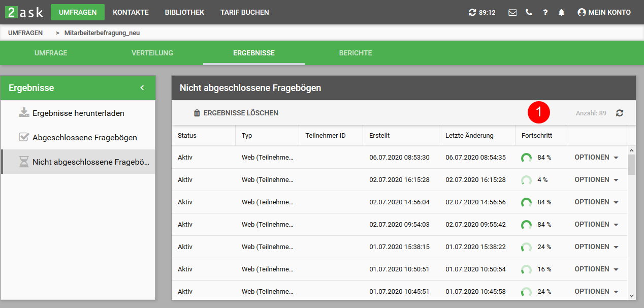Click Letzte Änderung cell 02.07.2020 09:55:42
Image resolution: width=644 pixels, height=308 pixels.
coord(476,225)
